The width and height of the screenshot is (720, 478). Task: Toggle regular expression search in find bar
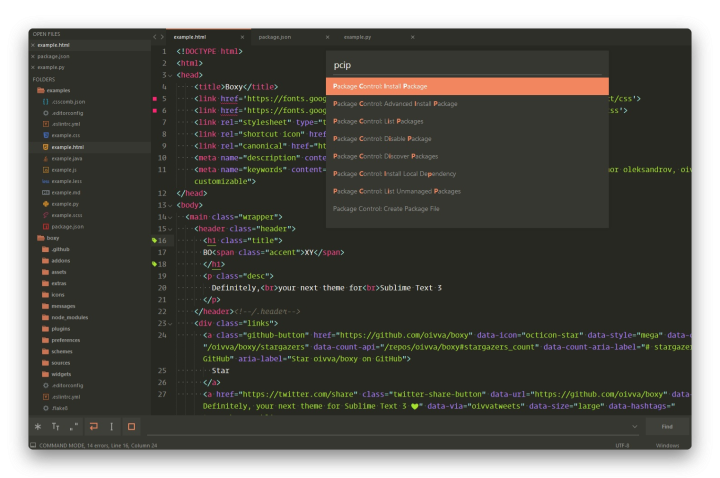pyautogui.click(x=38, y=426)
